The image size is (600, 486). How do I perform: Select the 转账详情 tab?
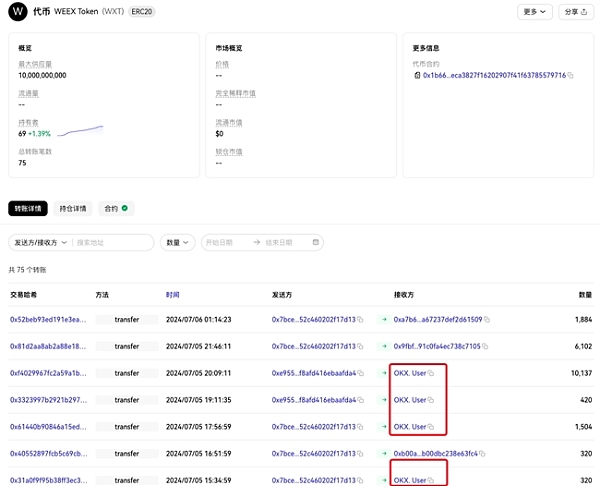[x=27, y=209]
